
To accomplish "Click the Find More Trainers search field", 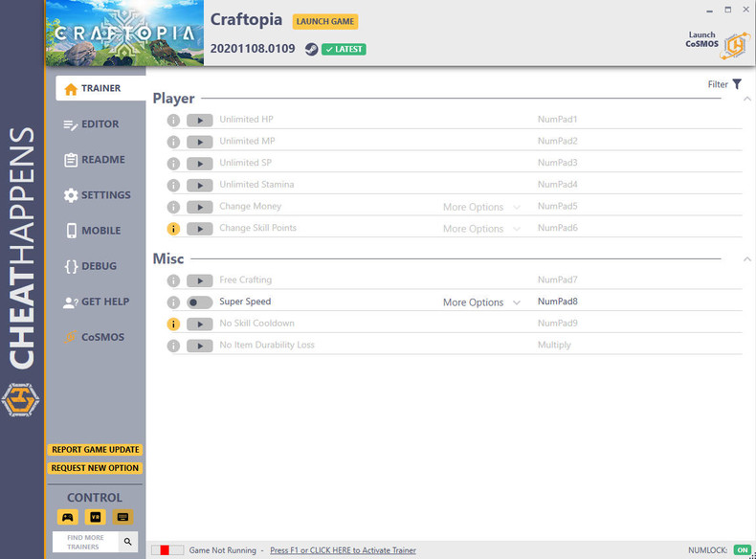I will [x=86, y=542].
